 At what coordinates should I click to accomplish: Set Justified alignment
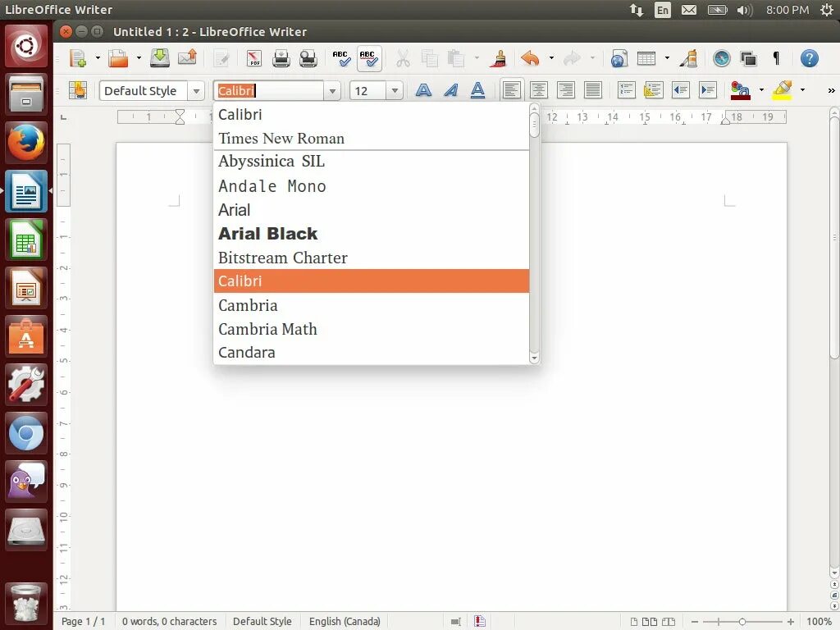click(x=592, y=90)
